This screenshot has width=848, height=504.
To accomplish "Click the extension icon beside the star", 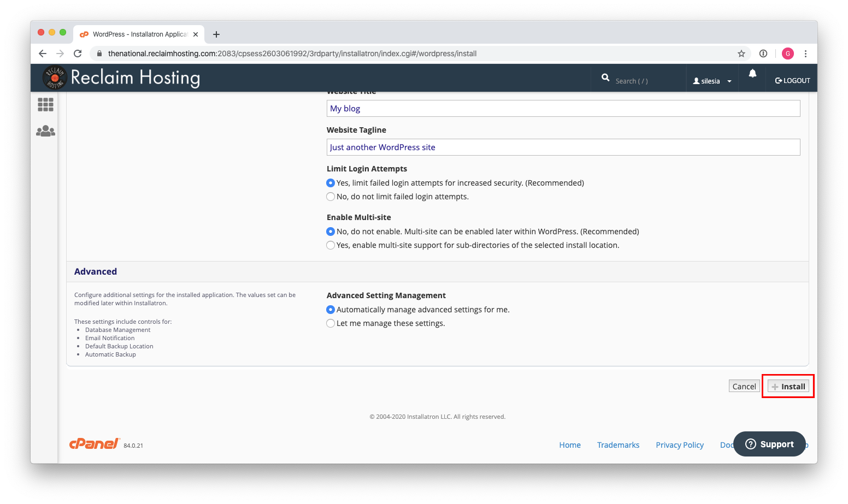I will coord(763,54).
